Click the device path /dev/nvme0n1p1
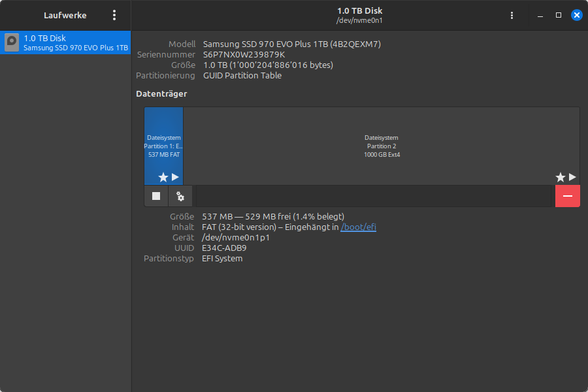Image resolution: width=588 pixels, height=392 pixels. click(x=235, y=237)
